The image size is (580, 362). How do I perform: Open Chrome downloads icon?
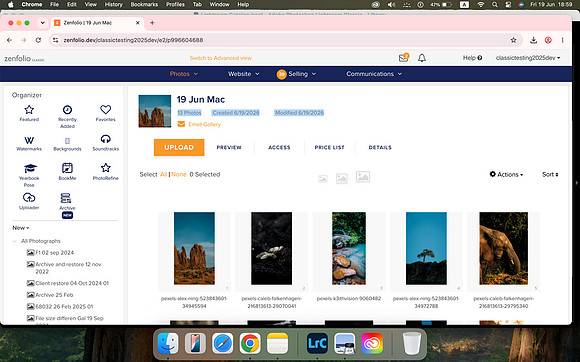[533, 40]
